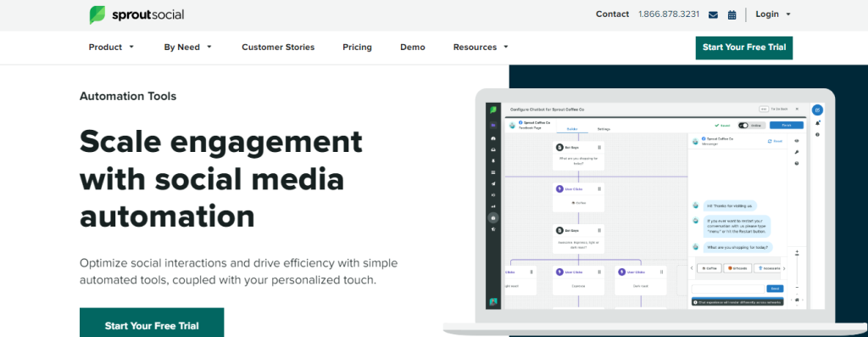Click the Sprout Social leaf logo
Image resolution: width=868 pixels, height=337 pixels.
click(x=97, y=15)
